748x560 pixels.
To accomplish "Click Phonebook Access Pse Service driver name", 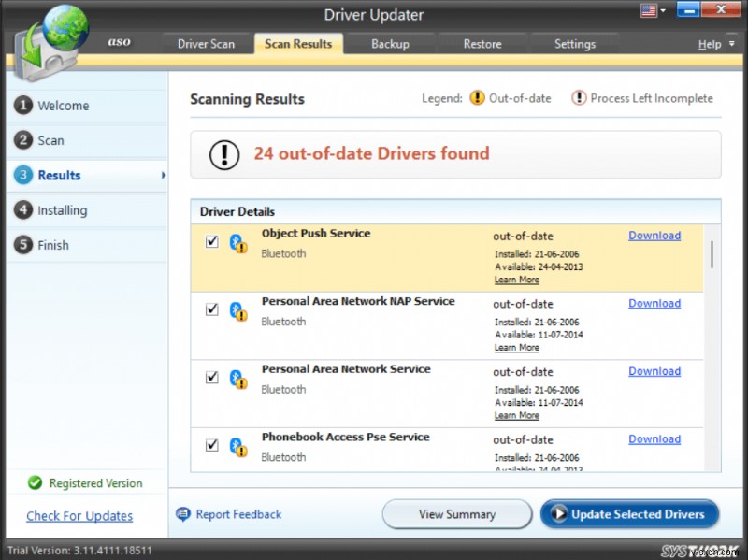I will click(345, 437).
